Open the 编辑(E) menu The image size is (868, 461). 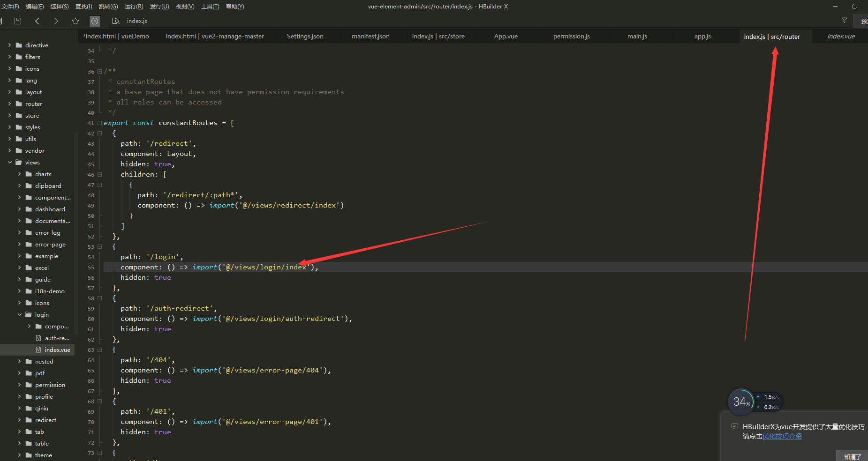(x=35, y=6)
